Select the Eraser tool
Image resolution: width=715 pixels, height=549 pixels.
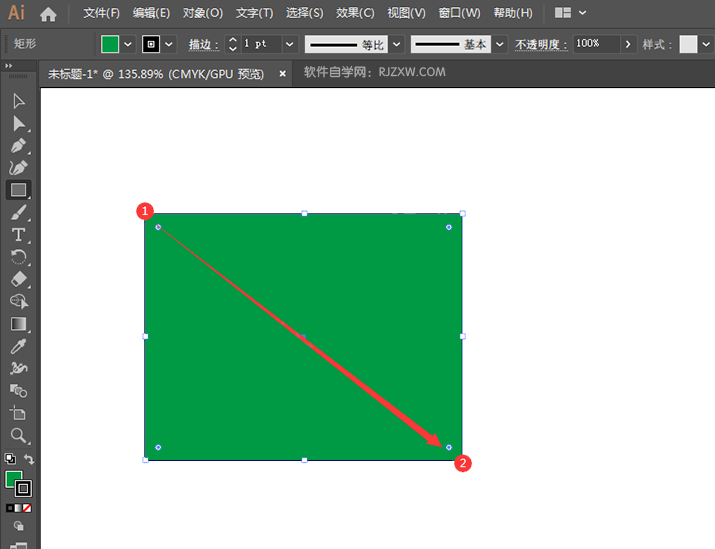[x=18, y=279]
